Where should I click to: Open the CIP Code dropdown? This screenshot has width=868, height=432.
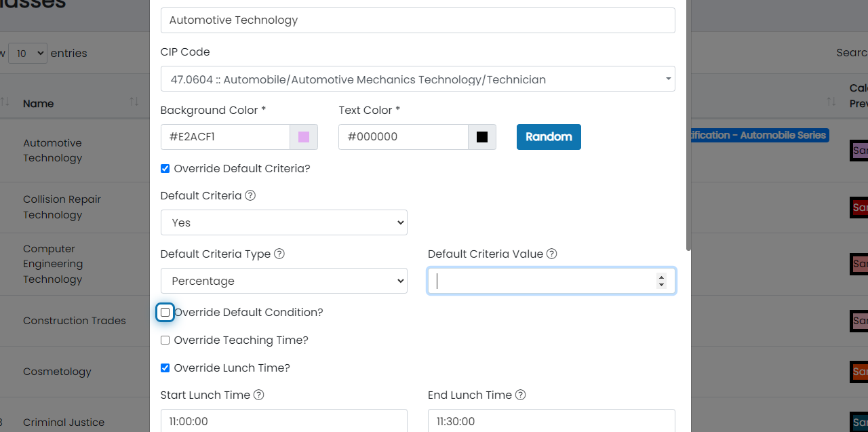click(x=417, y=79)
